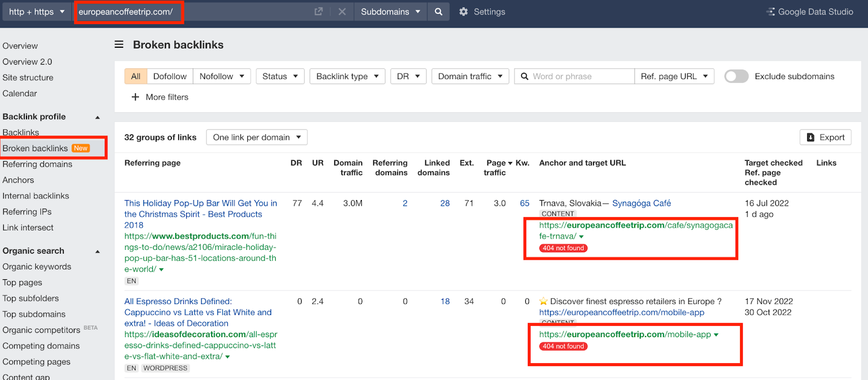Open the Holiday Pop-Up Bar article link
The width and height of the screenshot is (868, 380).
201,214
